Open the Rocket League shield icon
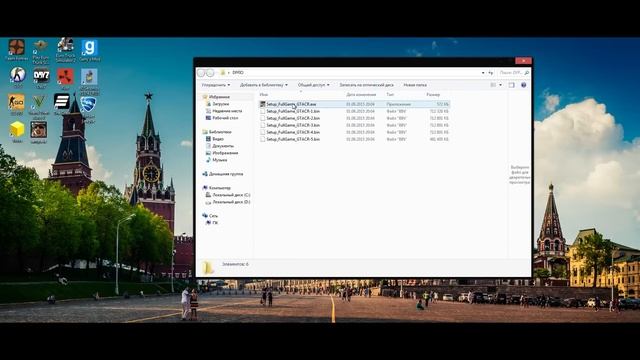The image size is (640, 360). point(88,104)
